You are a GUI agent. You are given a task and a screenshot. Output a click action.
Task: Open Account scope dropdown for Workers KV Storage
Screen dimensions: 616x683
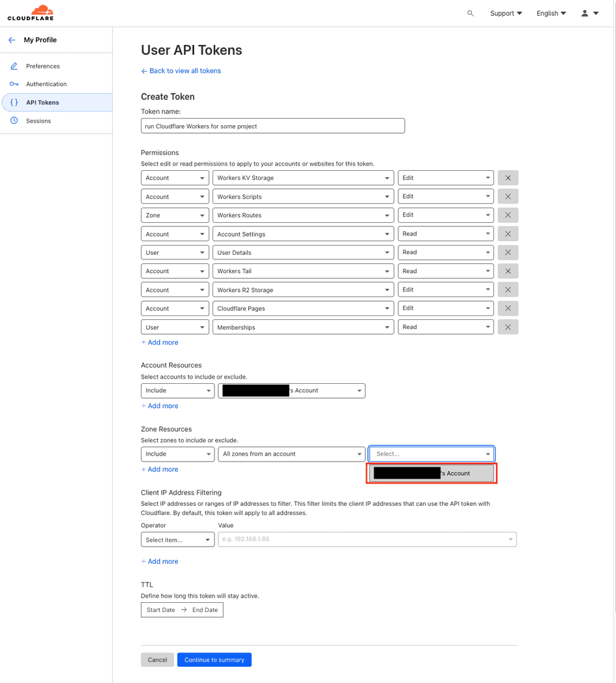tap(175, 178)
